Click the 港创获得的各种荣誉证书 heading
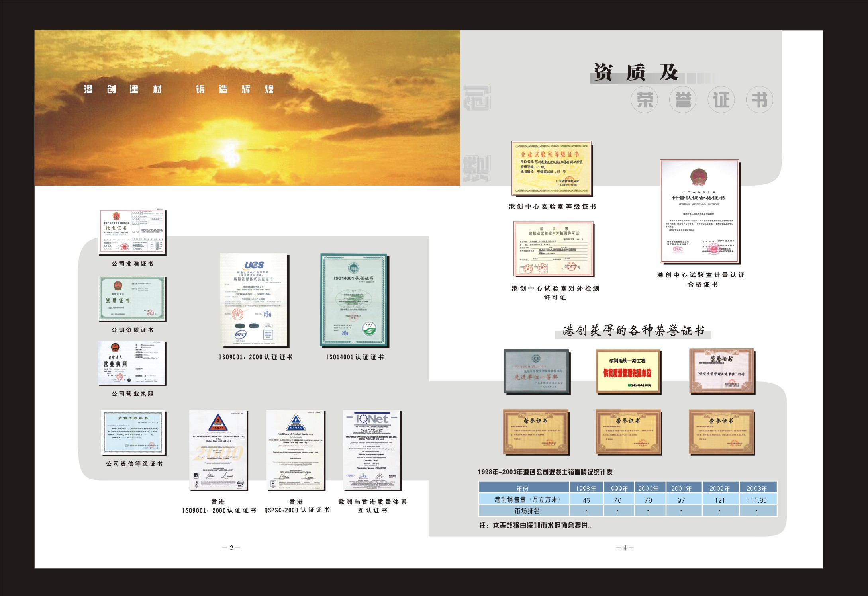The image size is (868, 596). (x=633, y=330)
